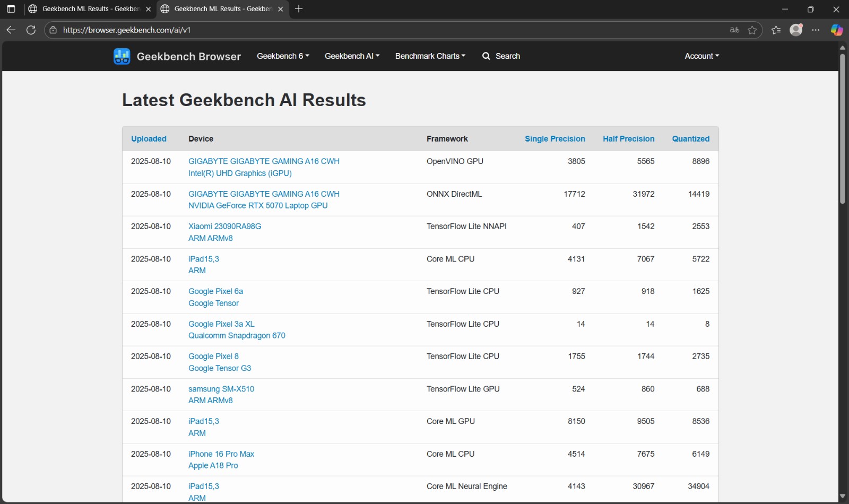The height and width of the screenshot is (504, 849).
Task: Expand the Benchmark Charts dropdown
Action: click(x=430, y=56)
